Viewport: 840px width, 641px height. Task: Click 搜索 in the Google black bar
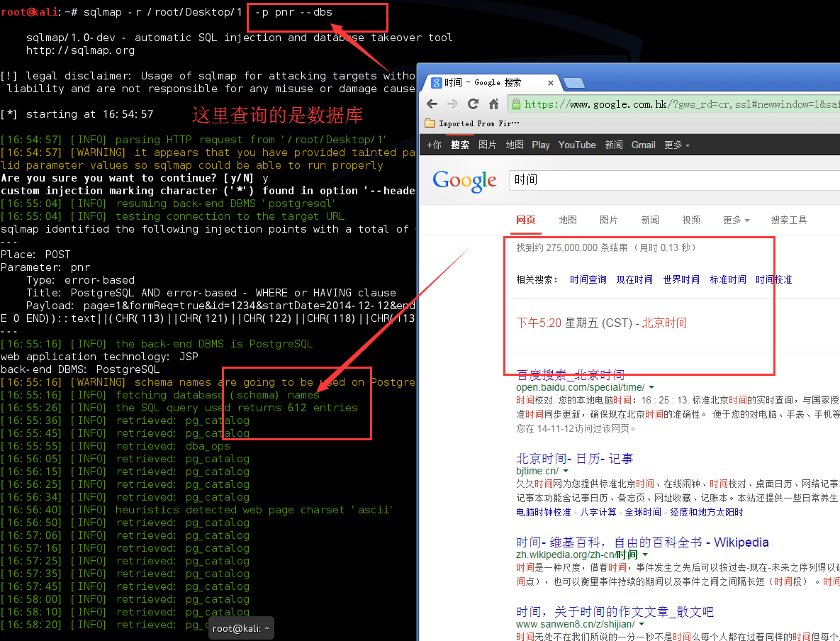coord(459,145)
